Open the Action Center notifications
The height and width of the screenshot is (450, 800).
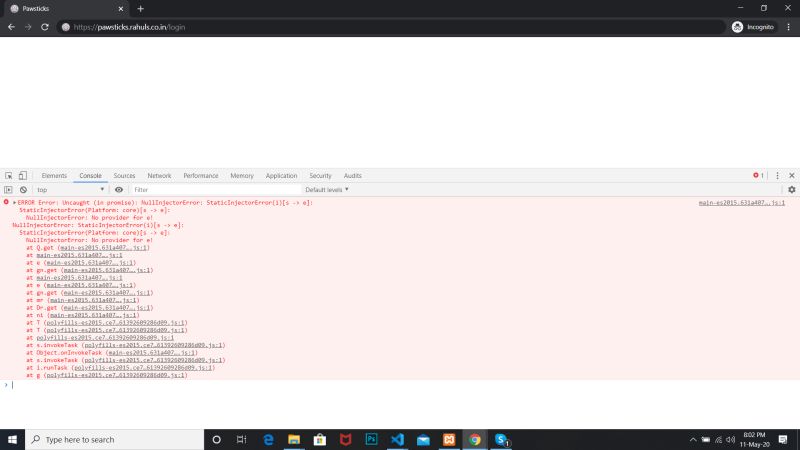[x=783, y=439]
